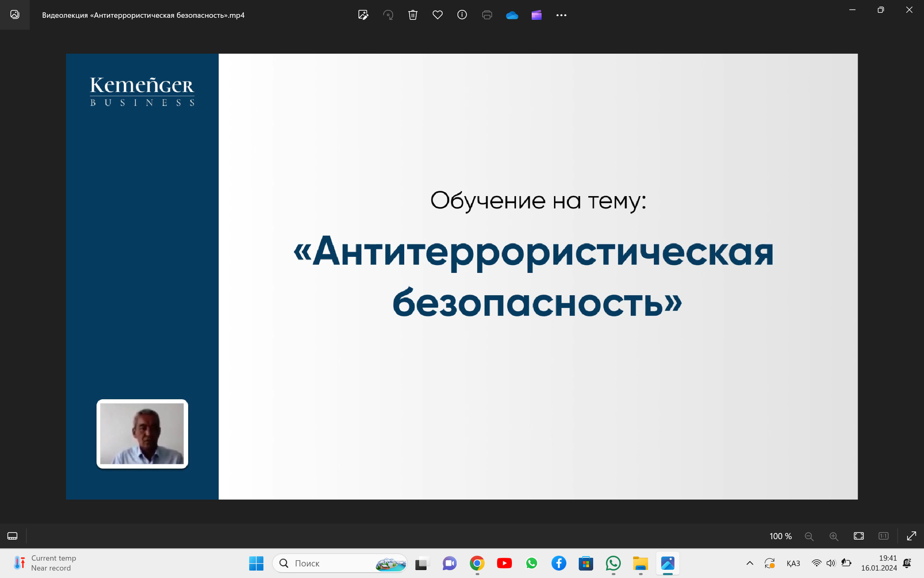
Task: Click the Поиск taskbar search field
Action: pos(340,563)
